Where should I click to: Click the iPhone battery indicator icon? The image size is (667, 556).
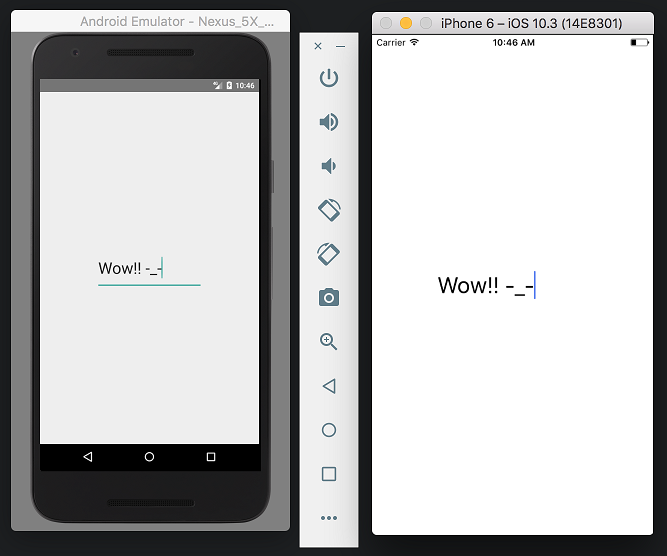coord(640,43)
